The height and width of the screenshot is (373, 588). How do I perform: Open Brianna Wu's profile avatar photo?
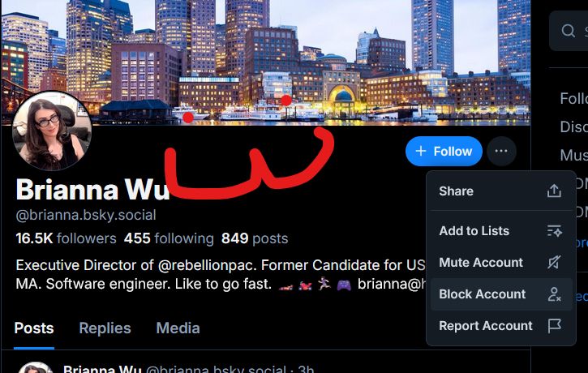[52, 131]
